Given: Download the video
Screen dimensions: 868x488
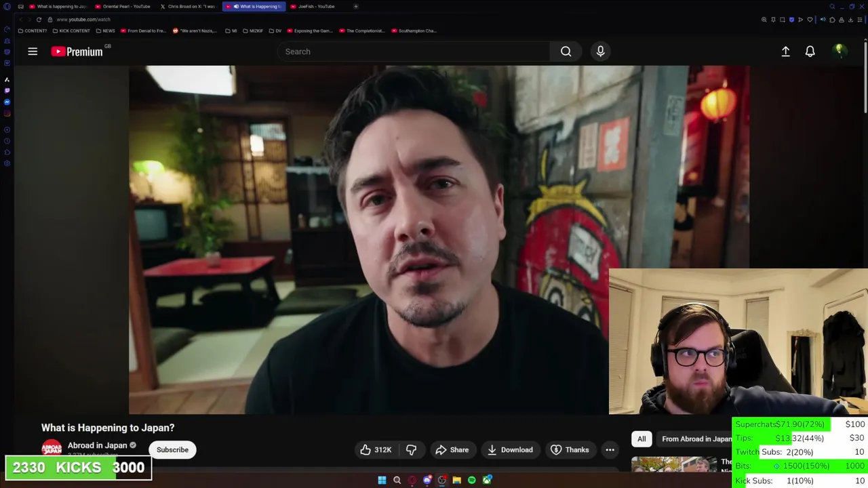Looking at the screenshot, I should coord(510,449).
